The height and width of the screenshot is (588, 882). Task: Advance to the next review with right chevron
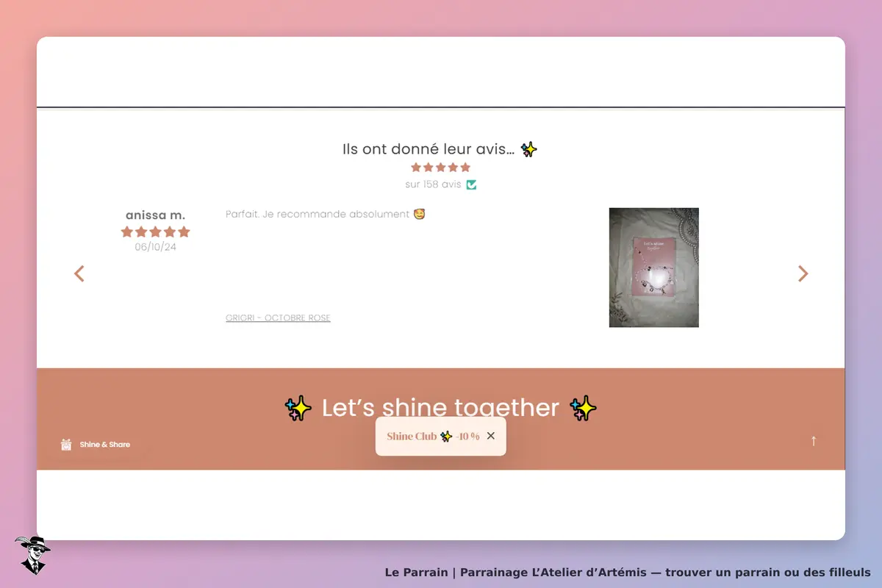tap(803, 273)
